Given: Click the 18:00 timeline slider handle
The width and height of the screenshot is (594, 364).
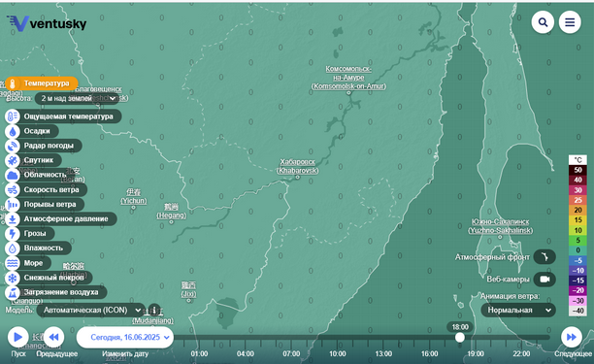Looking at the screenshot, I should (459, 337).
